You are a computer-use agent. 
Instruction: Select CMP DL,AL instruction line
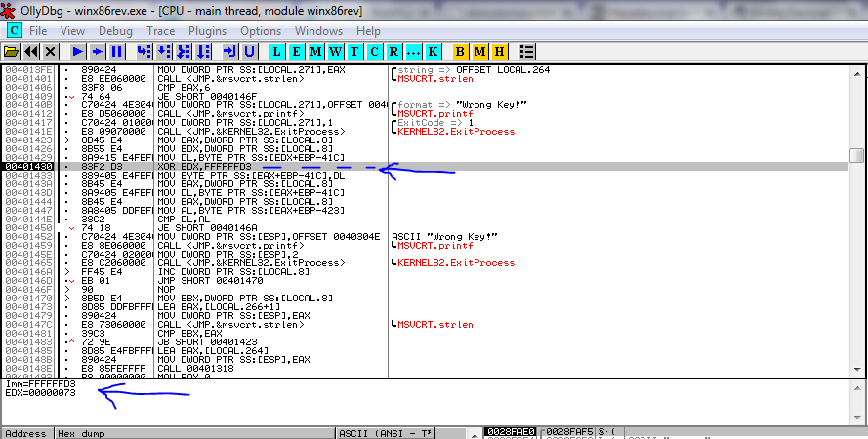[x=185, y=219]
